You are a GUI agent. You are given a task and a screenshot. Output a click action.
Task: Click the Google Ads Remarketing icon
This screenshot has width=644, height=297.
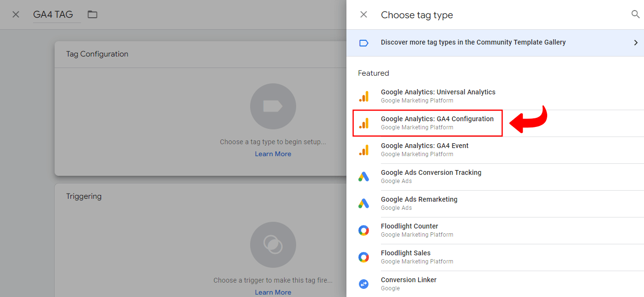pos(364,203)
